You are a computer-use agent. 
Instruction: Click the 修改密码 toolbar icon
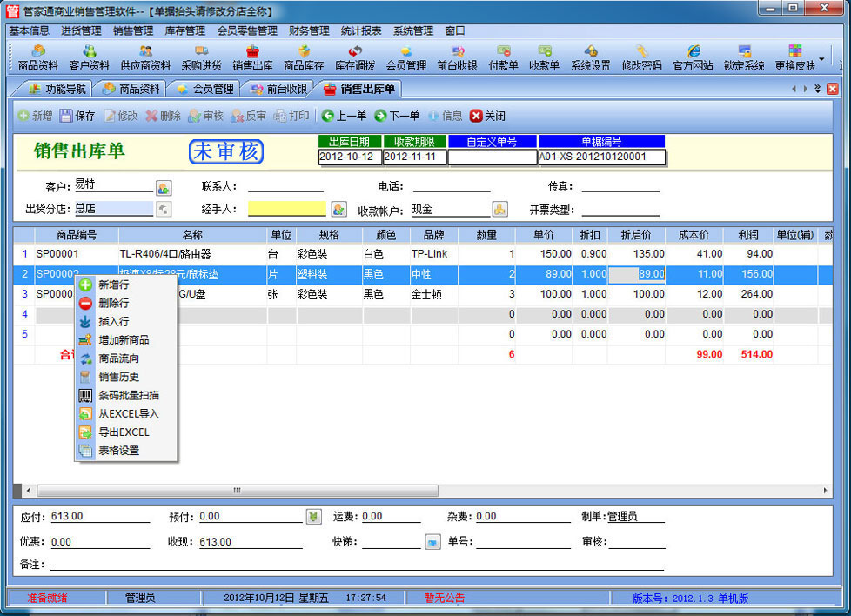(x=641, y=57)
